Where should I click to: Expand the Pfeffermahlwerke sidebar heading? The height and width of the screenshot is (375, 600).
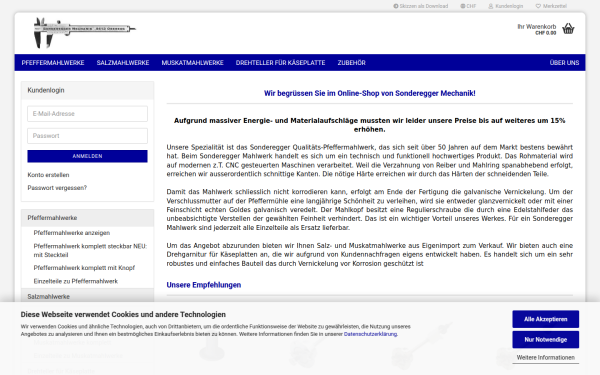pyautogui.click(x=87, y=218)
